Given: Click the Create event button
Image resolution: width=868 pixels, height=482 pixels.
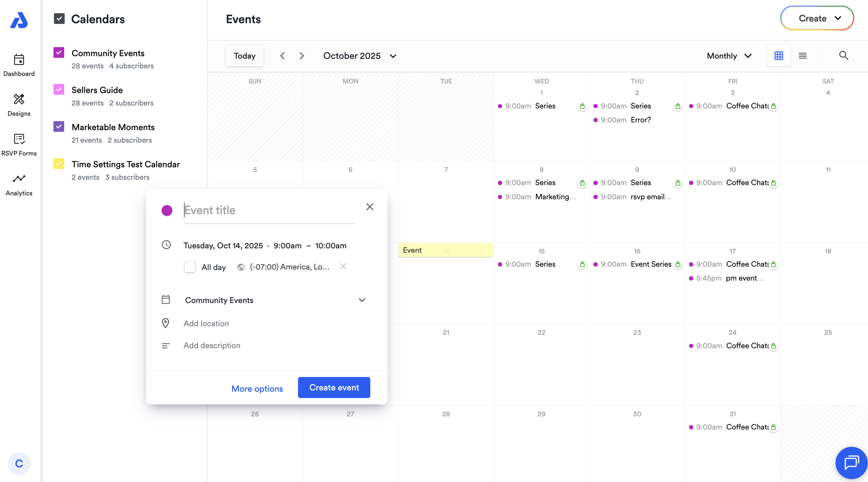Looking at the screenshot, I should [x=334, y=387].
